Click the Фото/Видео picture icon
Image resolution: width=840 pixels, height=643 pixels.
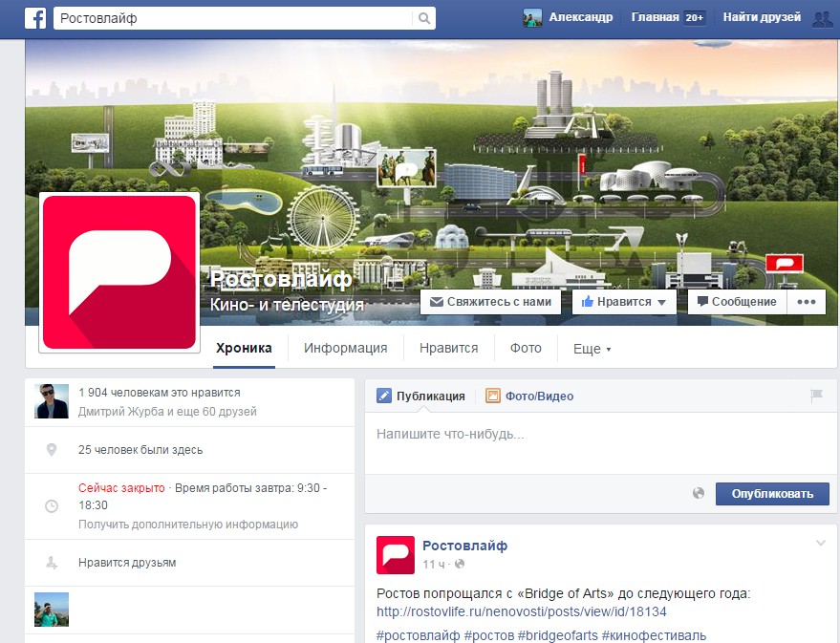click(492, 396)
